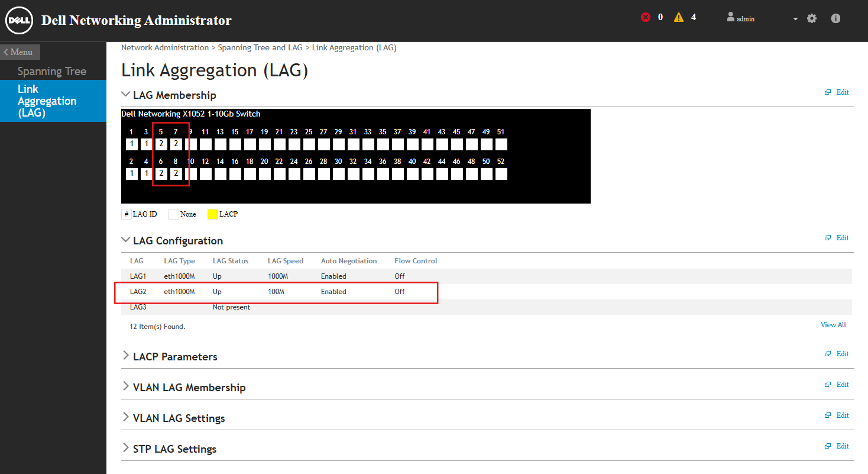Select port 2 box
This screenshot has width=868, height=474.
(131, 173)
